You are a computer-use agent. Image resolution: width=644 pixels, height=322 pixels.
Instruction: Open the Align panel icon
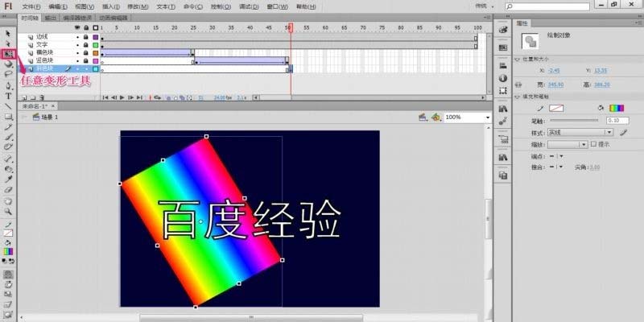click(502, 66)
